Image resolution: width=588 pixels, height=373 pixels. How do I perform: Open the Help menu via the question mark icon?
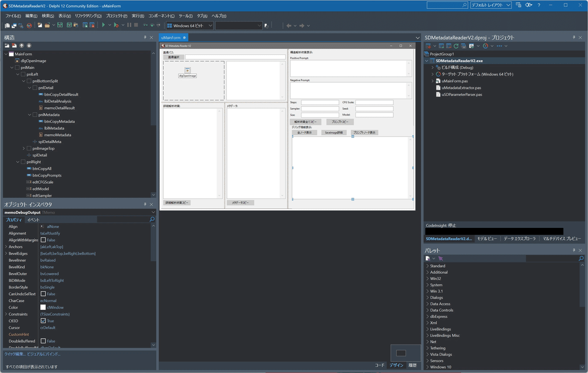[x=539, y=5]
